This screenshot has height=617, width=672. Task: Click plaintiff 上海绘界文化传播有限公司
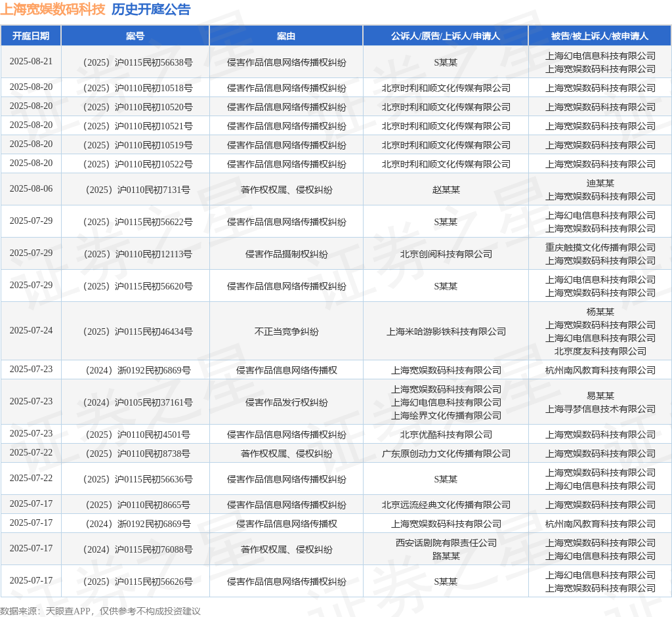coord(446,416)
